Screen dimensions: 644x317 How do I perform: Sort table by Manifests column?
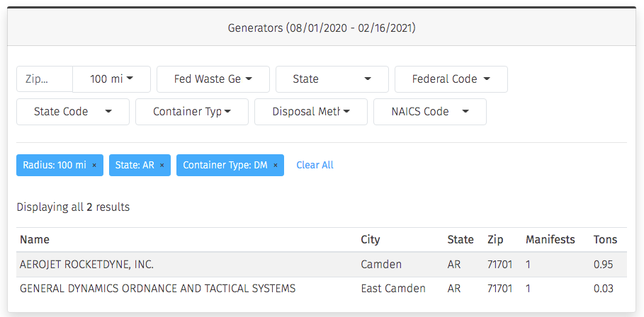(x=550, y=239)
